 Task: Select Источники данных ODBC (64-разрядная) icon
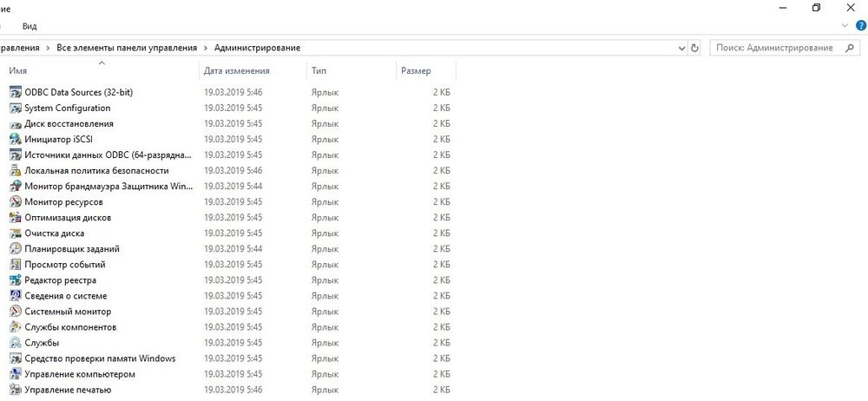[16, 155]
